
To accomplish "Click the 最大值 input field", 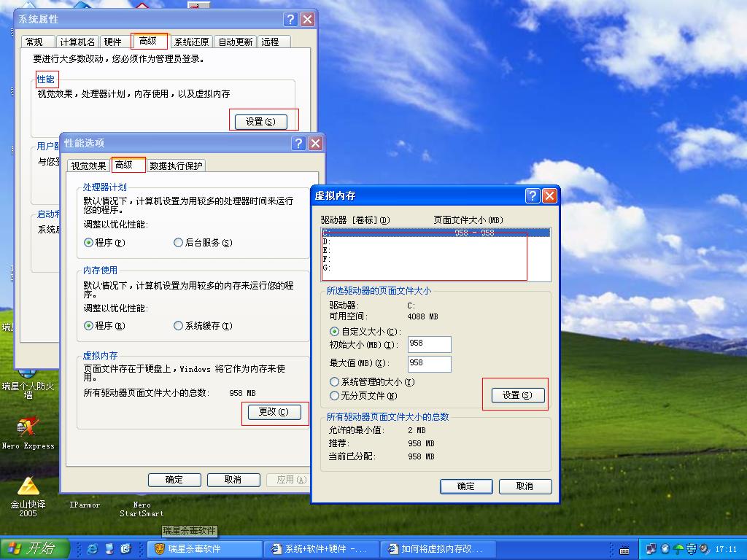I will coord(429,364).
